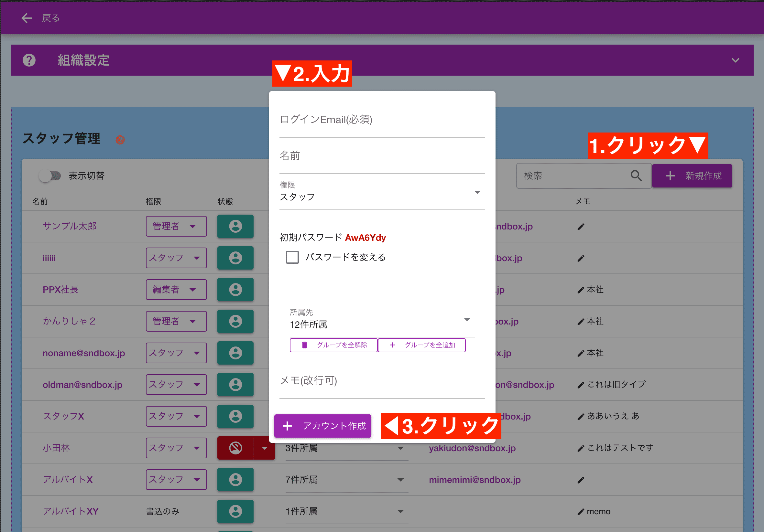Enable the パスワードを変える checkbox
Viewport: 764px width, 532px height.
tap(292, 257)
